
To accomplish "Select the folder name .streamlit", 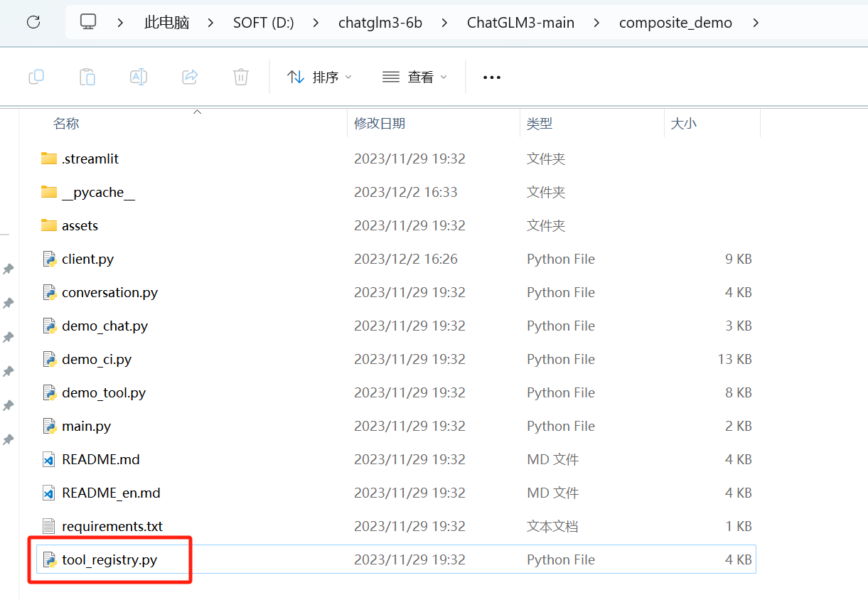I will pos(90,159).
